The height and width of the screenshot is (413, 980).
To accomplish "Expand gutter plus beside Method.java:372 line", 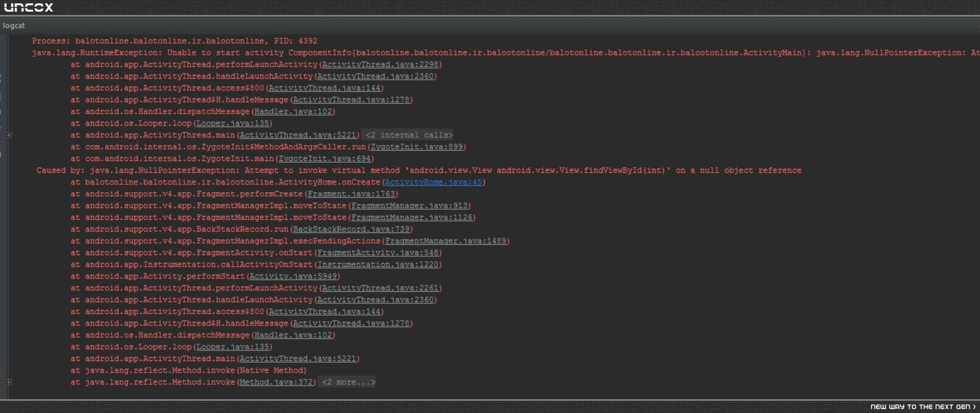I will click(x=9, y=382).
